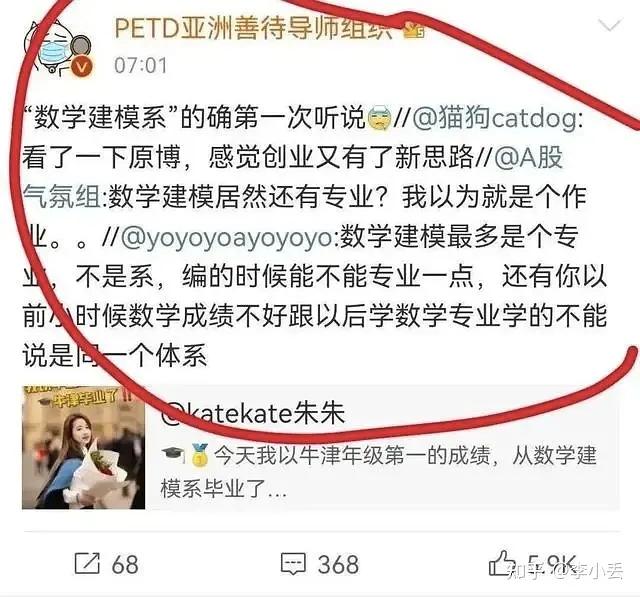Tap the sick-face emoji in post
640x597 pixels.
[x=380, y=119]
